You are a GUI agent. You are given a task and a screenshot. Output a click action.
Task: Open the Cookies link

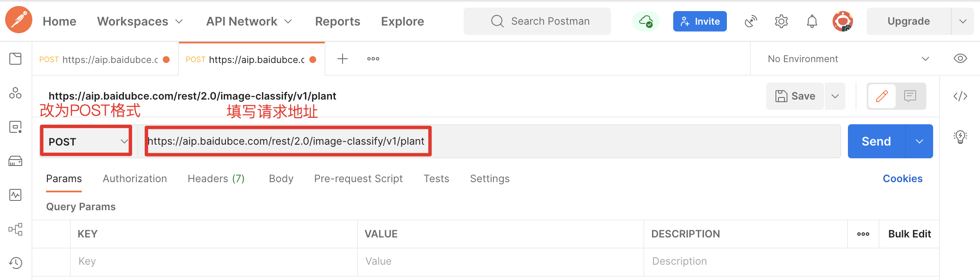[902, 179]
